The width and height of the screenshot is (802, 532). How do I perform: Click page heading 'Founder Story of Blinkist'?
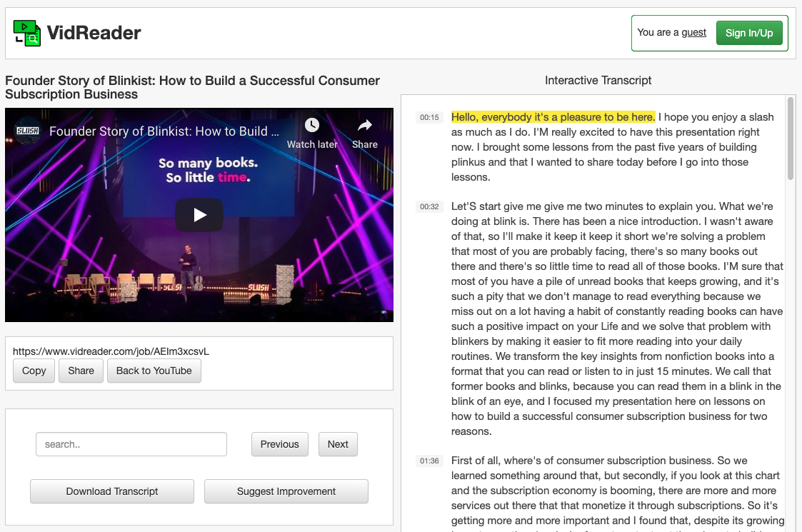tap(192, 87)
